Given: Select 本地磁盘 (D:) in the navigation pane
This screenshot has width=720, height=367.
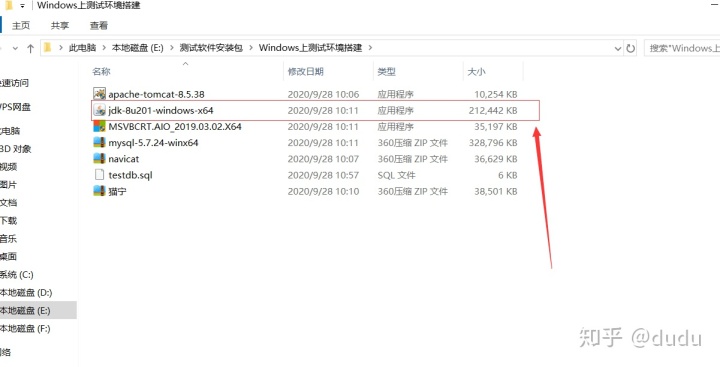Looking at the screenshot, I should point(26,293).
